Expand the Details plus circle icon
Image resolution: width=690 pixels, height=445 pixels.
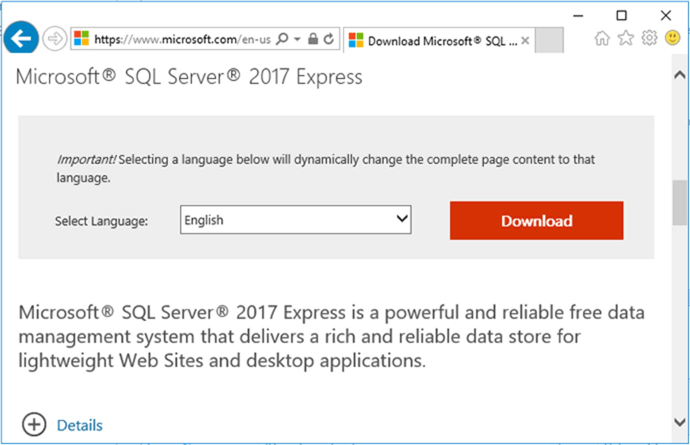tap(35, 425)
